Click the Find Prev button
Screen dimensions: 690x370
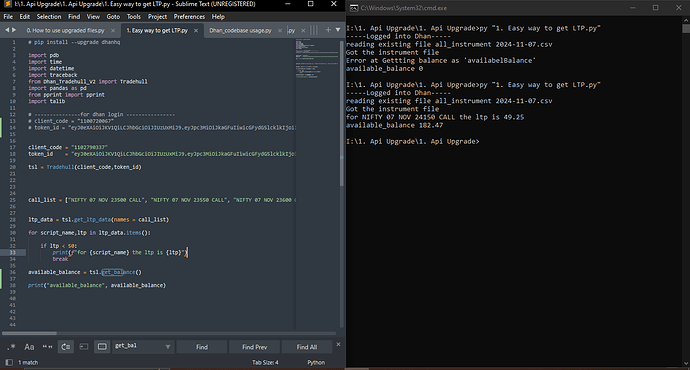pos(254,347)
